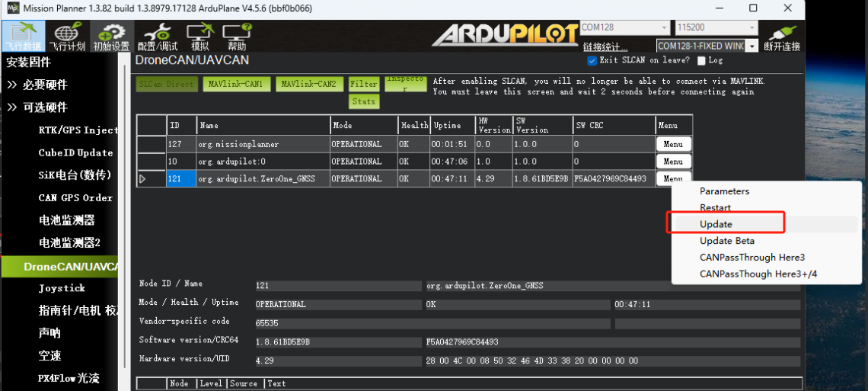Open the 帮助 help screen

click(x=236, y=36)
